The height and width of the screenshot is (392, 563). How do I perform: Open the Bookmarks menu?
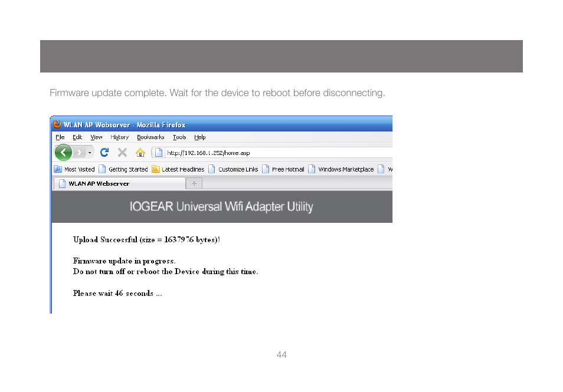150,137
